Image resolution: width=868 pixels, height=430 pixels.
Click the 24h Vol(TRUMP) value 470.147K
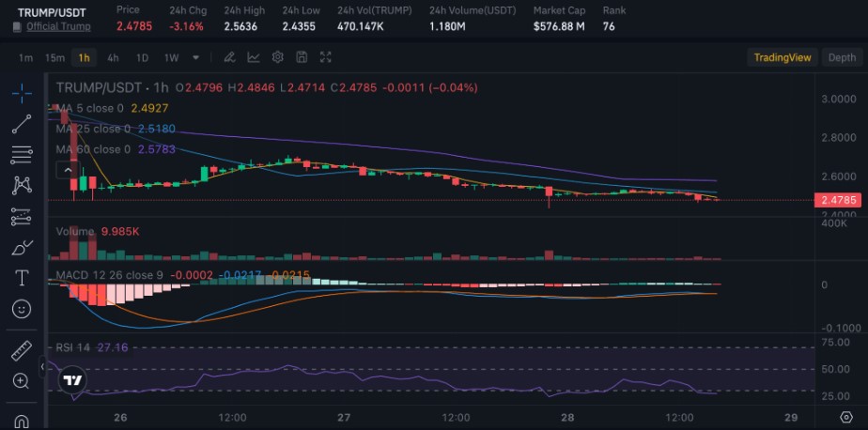click(360, 26)
